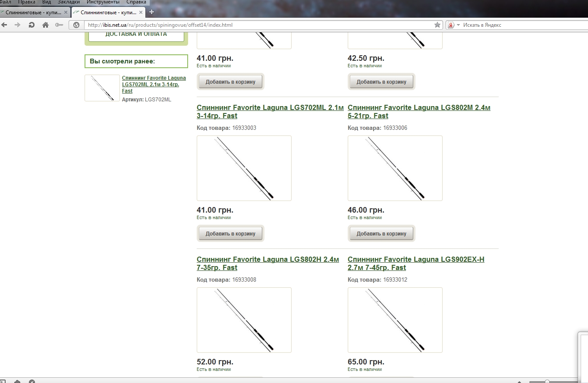
Task: Click Есть в наличии under 65.00 грн.
Action: (365, 369)
